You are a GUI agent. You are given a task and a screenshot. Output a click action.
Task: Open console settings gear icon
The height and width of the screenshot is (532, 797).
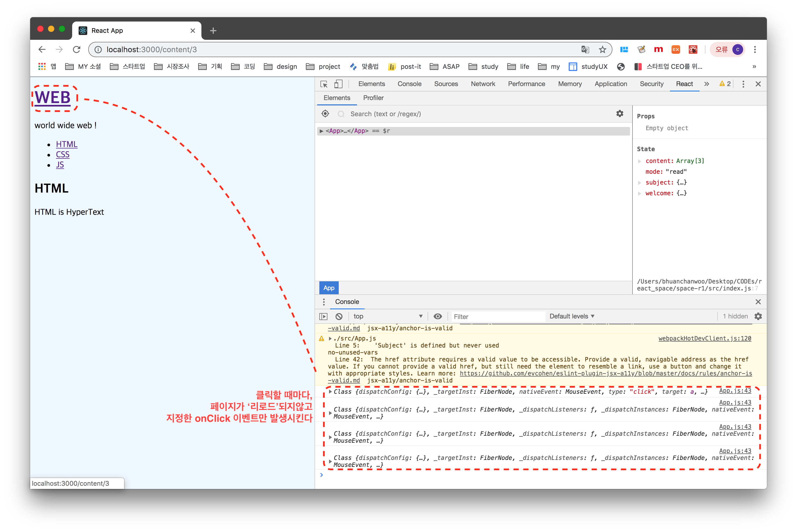pos(758,316)
